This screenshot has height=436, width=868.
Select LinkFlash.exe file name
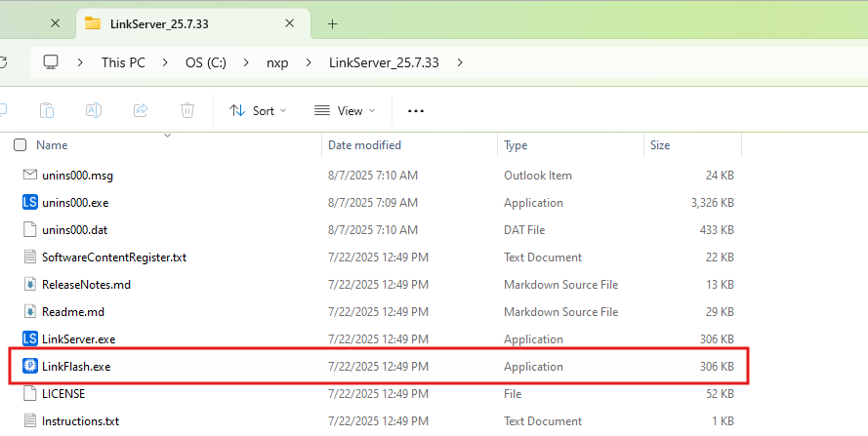click(76, 367)
